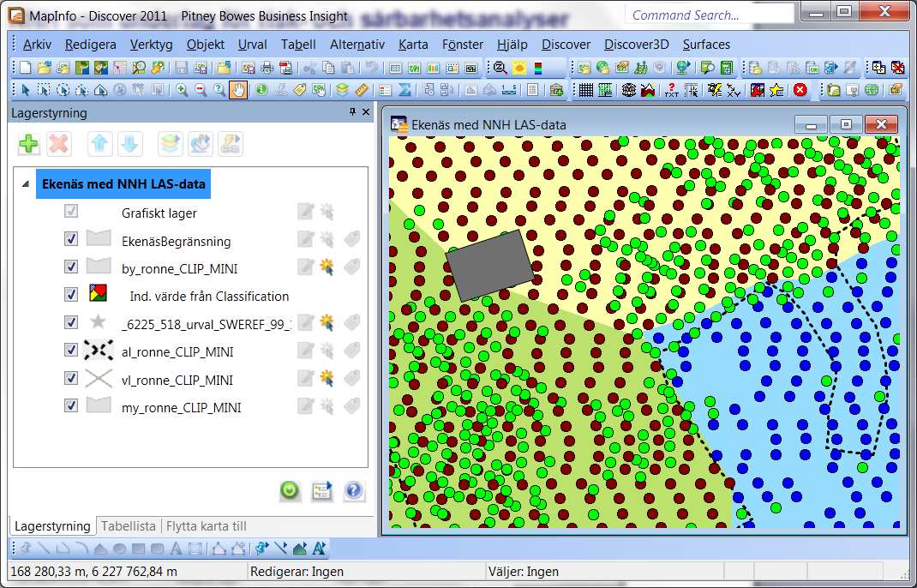Switch to the Flytta karta till tab

[207, 526]
